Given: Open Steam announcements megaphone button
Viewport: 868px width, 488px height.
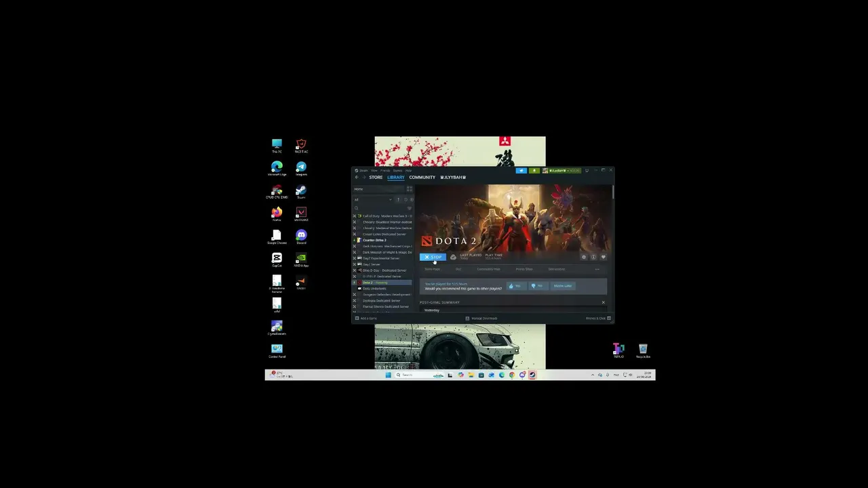Looking at the screenshot, I should [521, 170].
